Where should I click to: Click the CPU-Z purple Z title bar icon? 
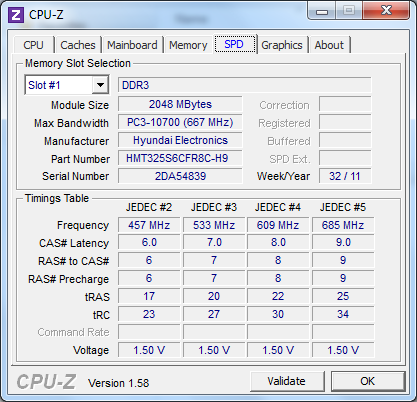(x=16, y=15)
